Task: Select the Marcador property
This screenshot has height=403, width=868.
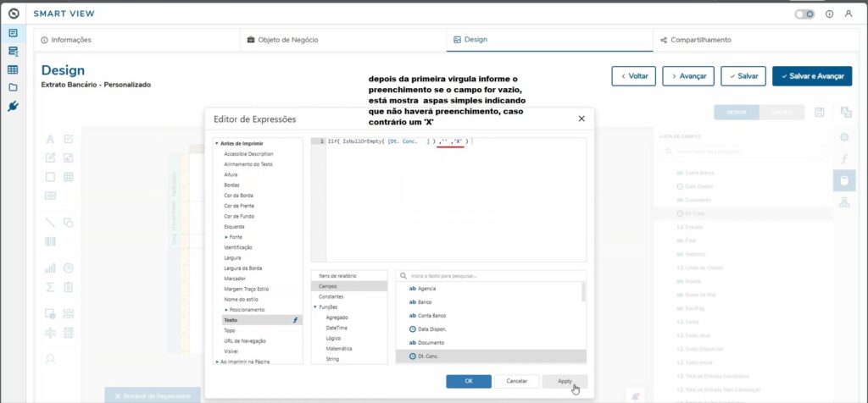Action: pos(234,279)
